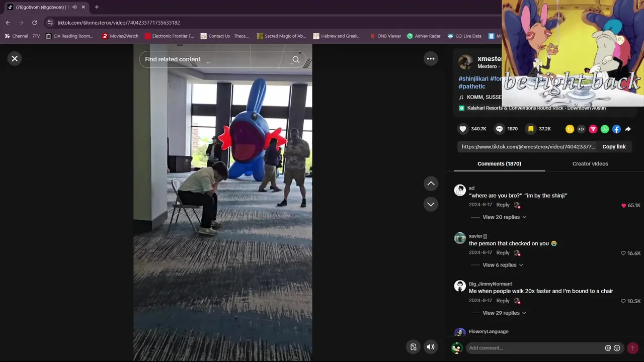This screenshot has height=362, width=644.
Task: Reply to xavier's comment
Action: (x=503, y=253)
